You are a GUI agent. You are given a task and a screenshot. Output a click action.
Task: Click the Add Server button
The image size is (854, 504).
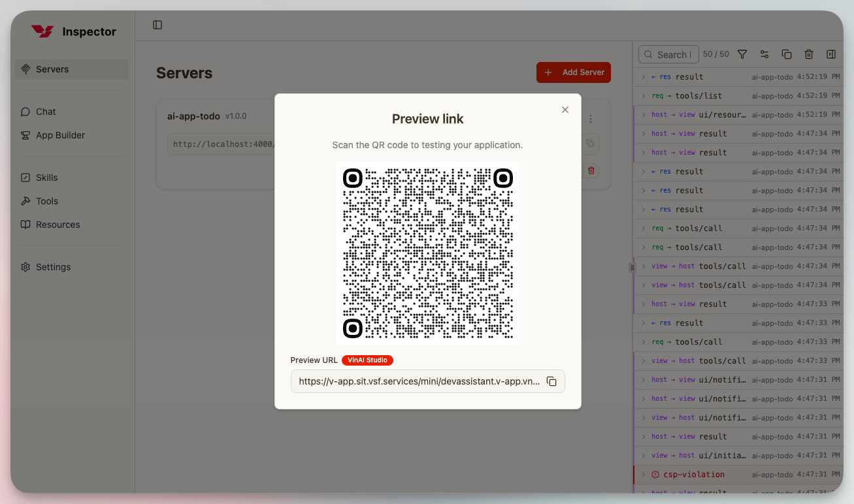(574, 72)
